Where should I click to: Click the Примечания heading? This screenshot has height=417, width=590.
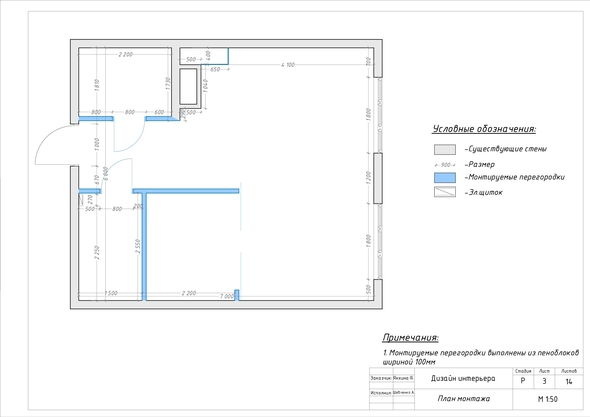tap(411, 338)
